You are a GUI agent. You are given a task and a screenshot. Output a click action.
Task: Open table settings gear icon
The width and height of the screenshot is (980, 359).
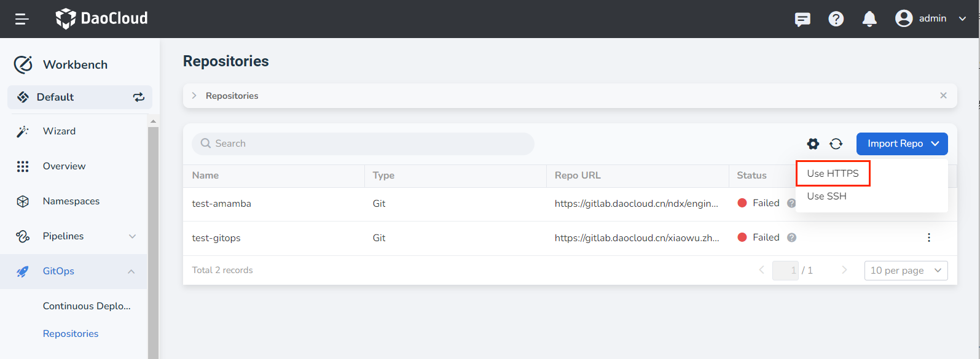(813, 144)
